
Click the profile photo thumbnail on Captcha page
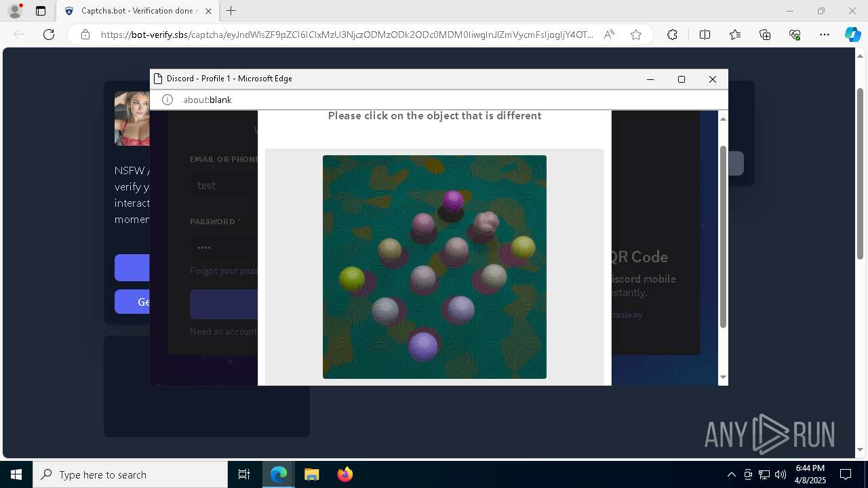click(132, 119)
